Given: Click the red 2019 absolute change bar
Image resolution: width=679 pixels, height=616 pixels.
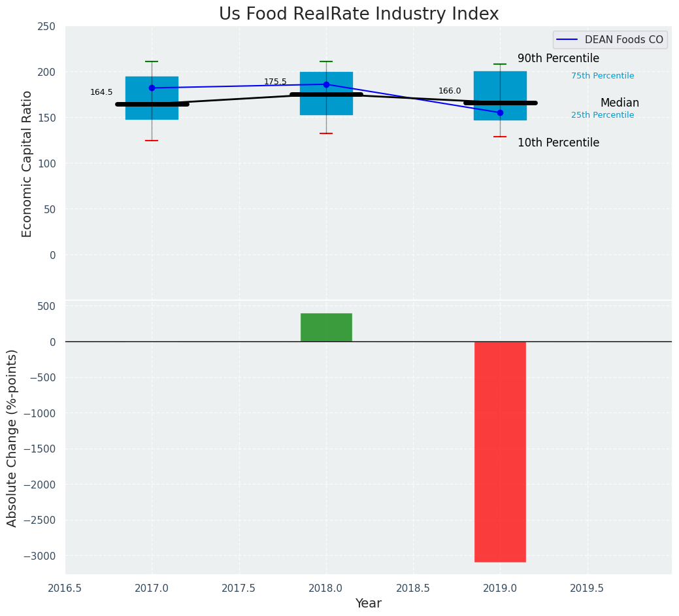Looking at the screenshot, I should coord(500,451).
